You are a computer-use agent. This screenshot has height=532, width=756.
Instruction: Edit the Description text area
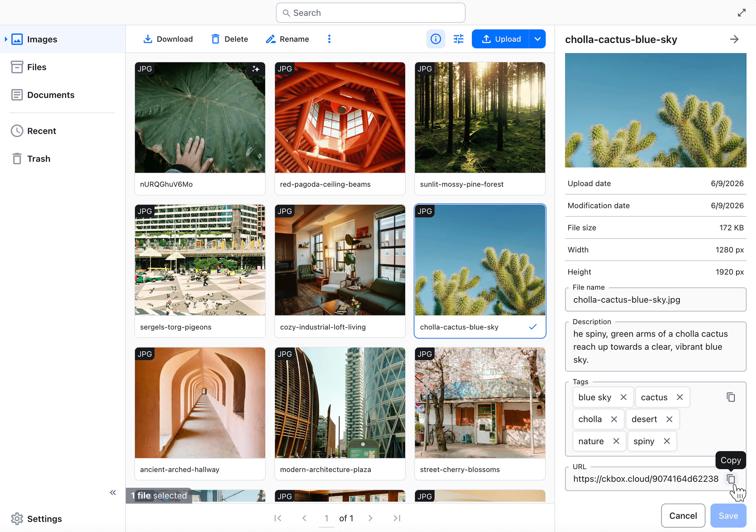(x=655, y=347)
